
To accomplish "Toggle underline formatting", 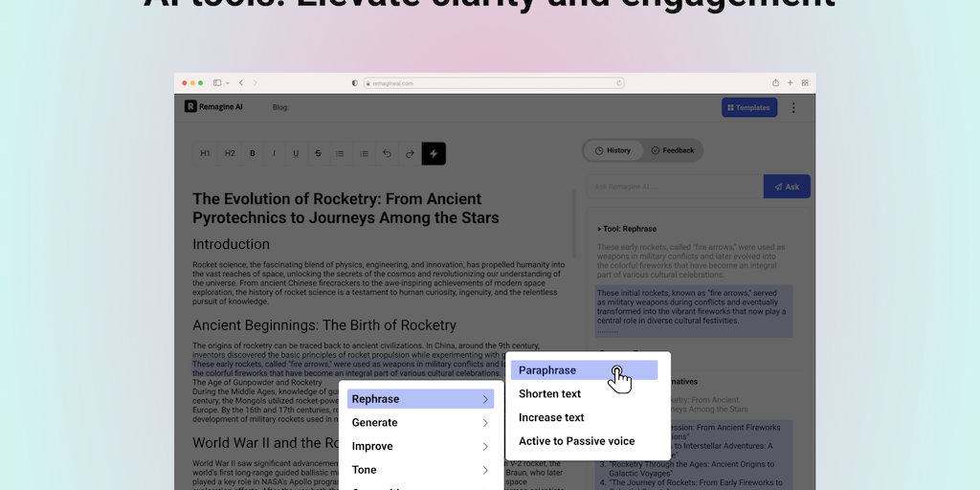I will coord(296,153).
